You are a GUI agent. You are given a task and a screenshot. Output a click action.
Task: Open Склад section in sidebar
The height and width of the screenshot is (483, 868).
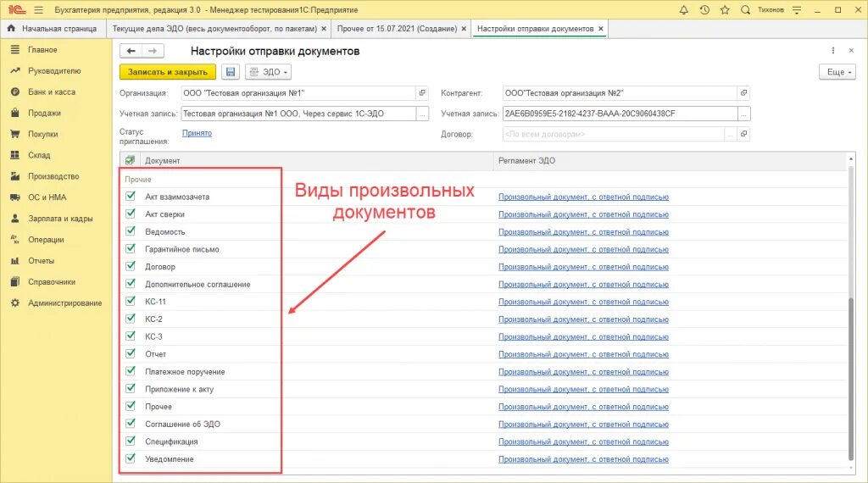[x=39, y=155]
